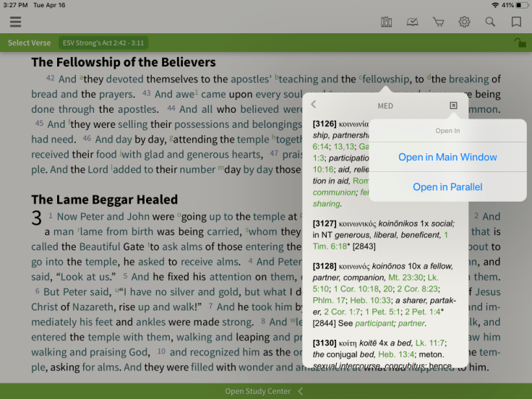The width and height of the screenshot is (532, 399).
Task: Go back using the MED popup arrow
Action: (x=314, y=105)
